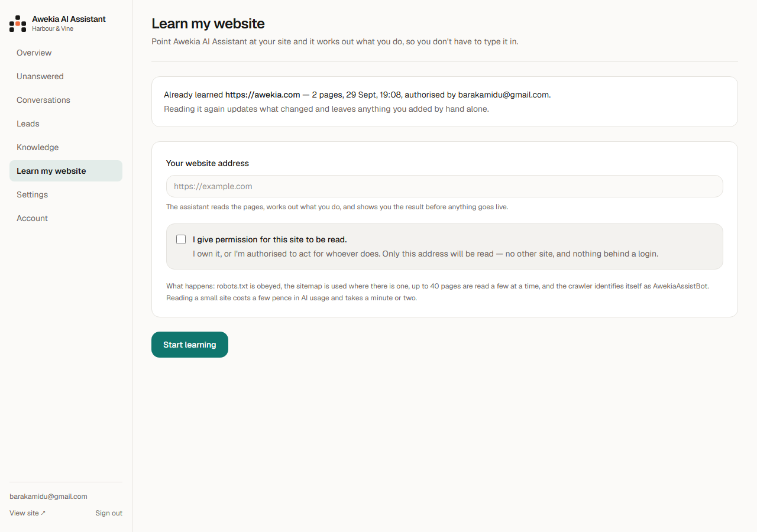Tick the permission checkbox for site reading

tap(181, 239)
